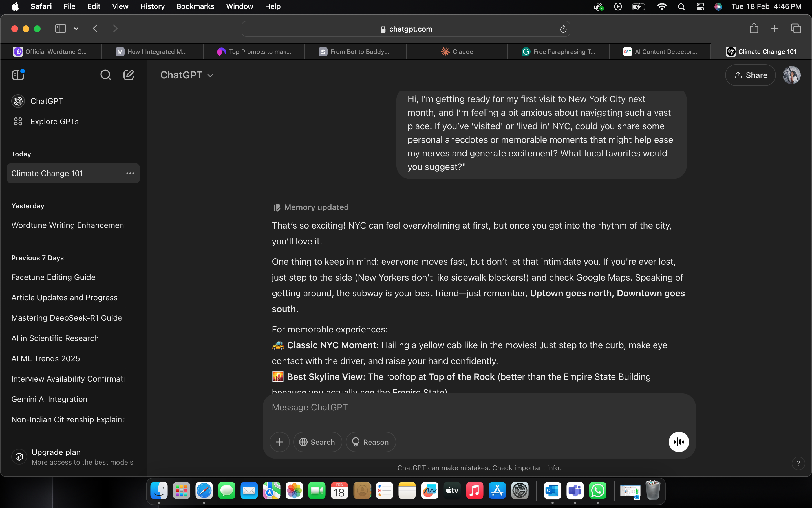The image size is (812, 508).
Task: Switch to Top Prompts tab
Action: coord(254,52)
